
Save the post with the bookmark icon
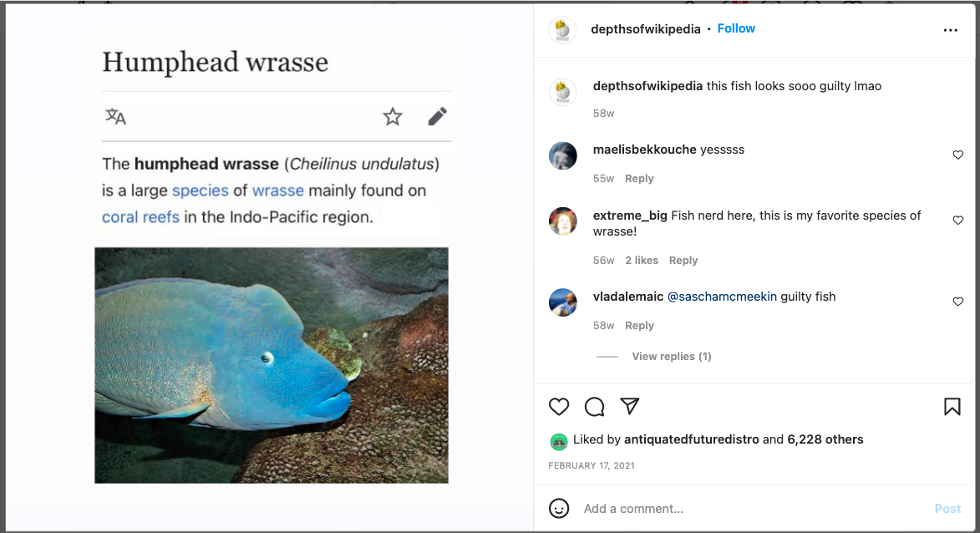[952, 407]
